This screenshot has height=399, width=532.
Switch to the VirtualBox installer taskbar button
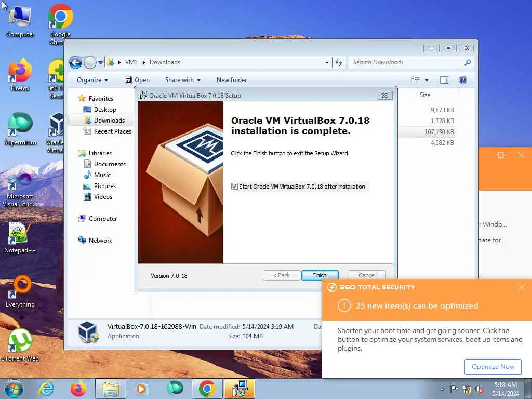(240, 389)
